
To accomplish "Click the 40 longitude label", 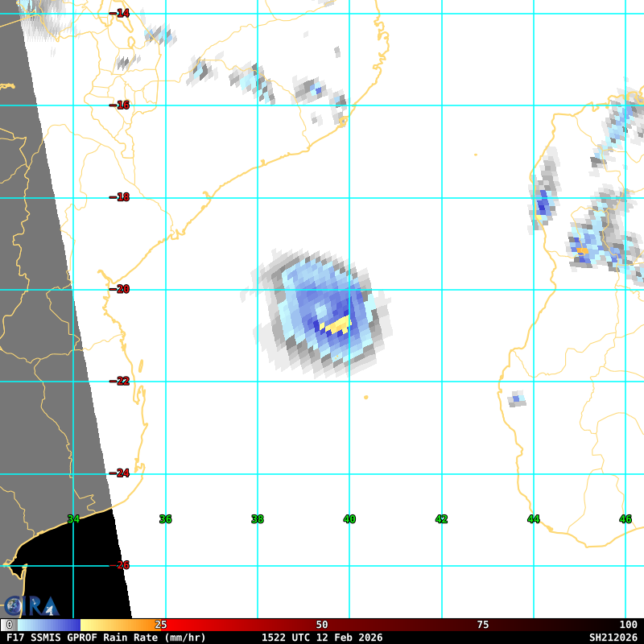I will (x=349, y=519).
